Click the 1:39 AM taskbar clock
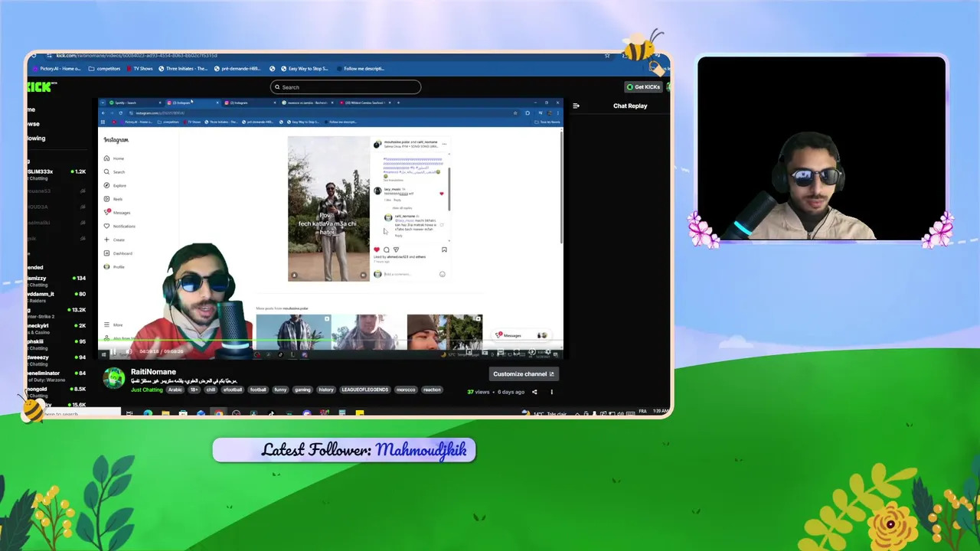 660,413
